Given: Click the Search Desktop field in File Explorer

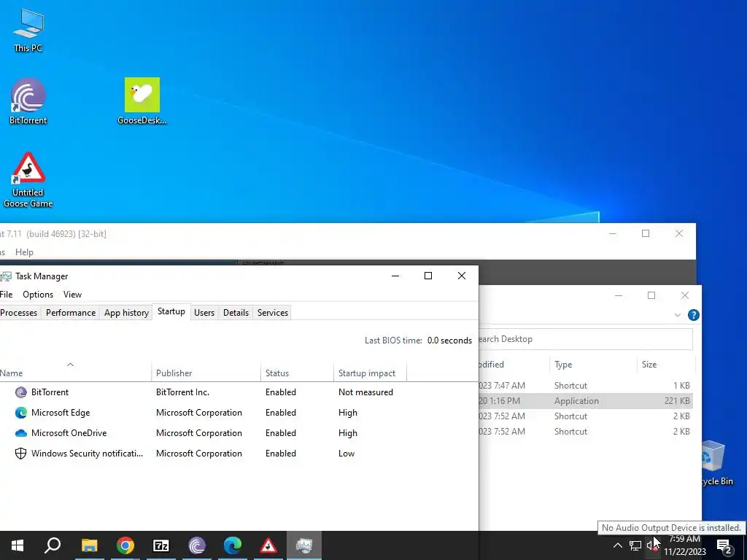Looking at the screenshot, I should (585, 339).
